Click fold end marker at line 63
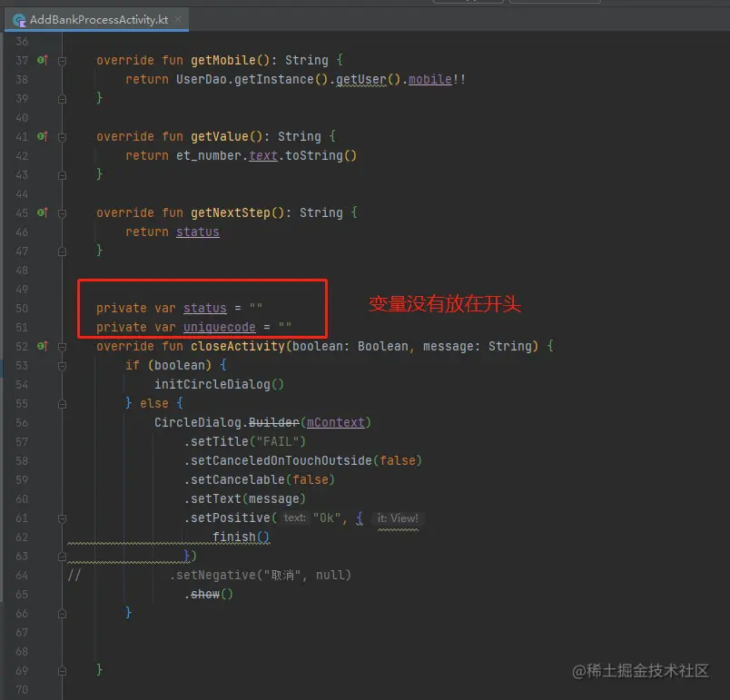 [62, 557]
